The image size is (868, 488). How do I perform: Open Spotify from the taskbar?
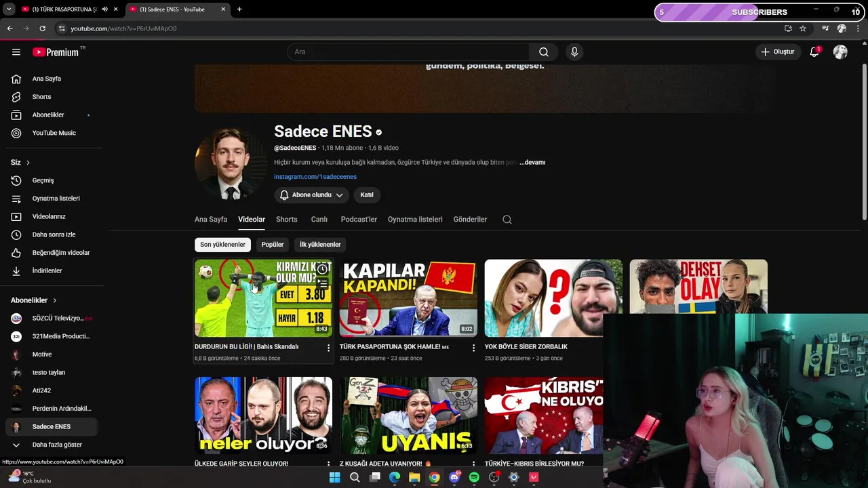(x=474, y=477)
